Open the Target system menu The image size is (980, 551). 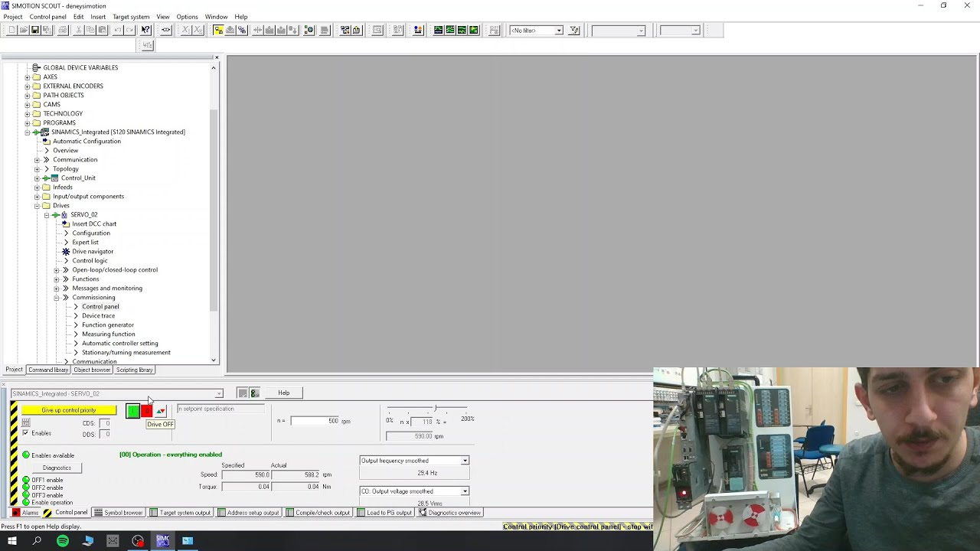pyautogui.click(x=131, y=17)
